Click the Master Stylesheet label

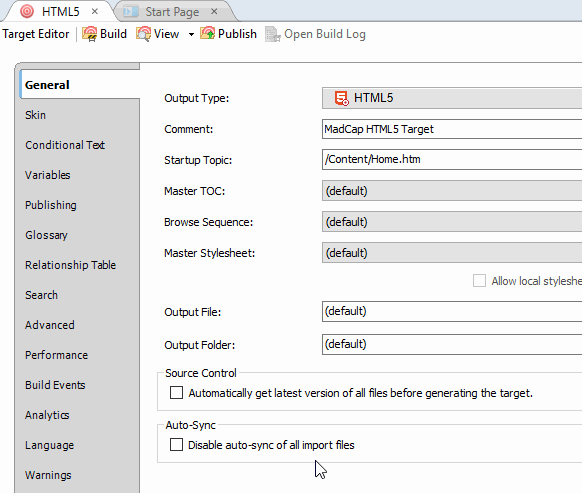210,253
